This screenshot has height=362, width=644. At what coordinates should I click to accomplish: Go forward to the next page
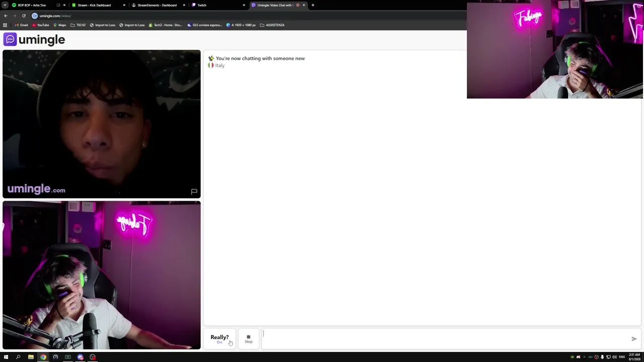click(15, 16)
